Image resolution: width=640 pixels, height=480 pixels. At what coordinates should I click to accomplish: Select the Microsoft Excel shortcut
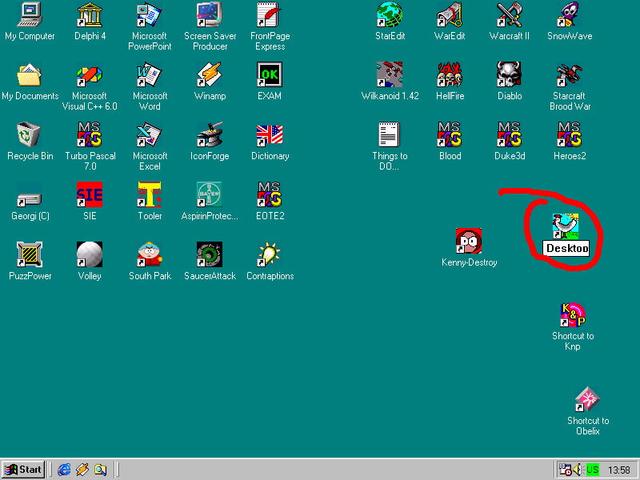pyautogui.click(x=149, y=134)
